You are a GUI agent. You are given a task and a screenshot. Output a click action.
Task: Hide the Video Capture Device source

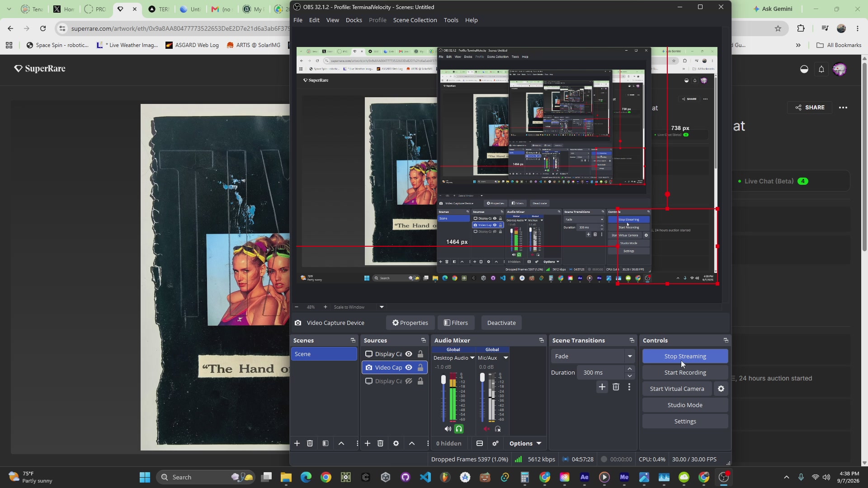point(409,368)
